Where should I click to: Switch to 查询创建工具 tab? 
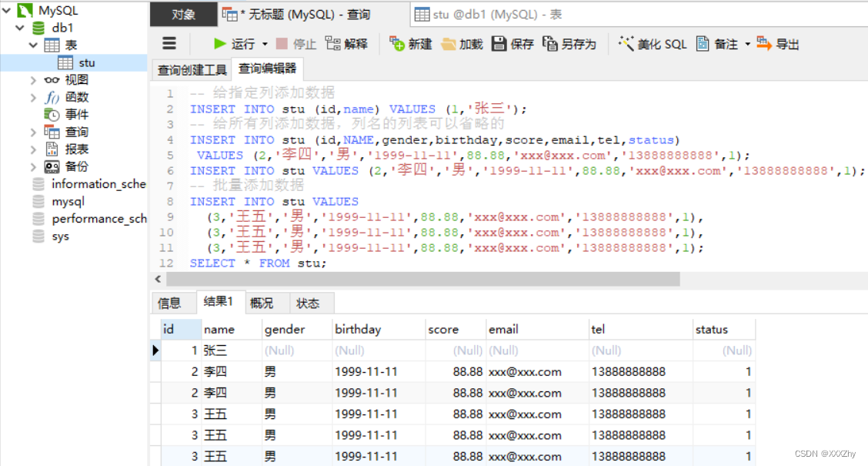[192, 70]
